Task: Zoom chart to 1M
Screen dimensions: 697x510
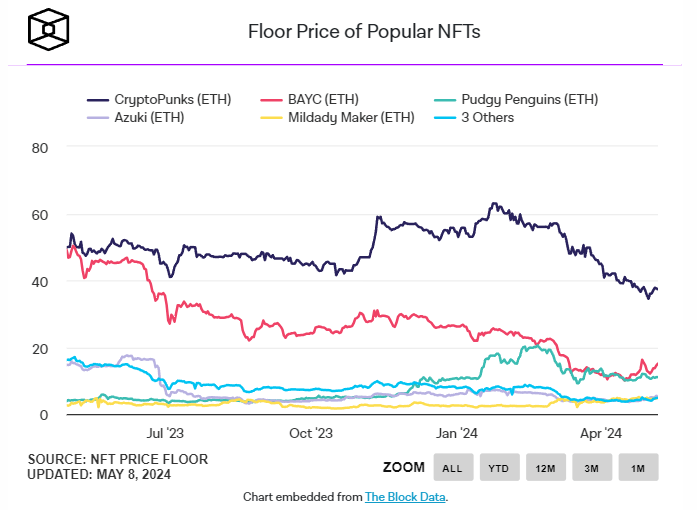Action: [x=638, y=467]
